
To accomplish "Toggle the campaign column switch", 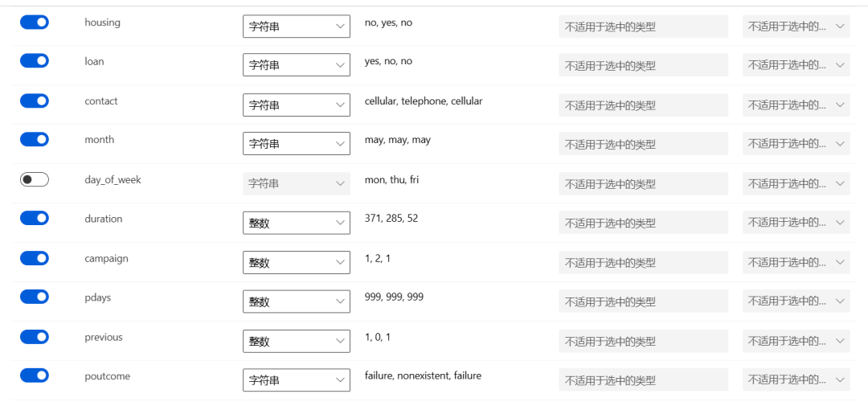I will click(x=35, y=258).
